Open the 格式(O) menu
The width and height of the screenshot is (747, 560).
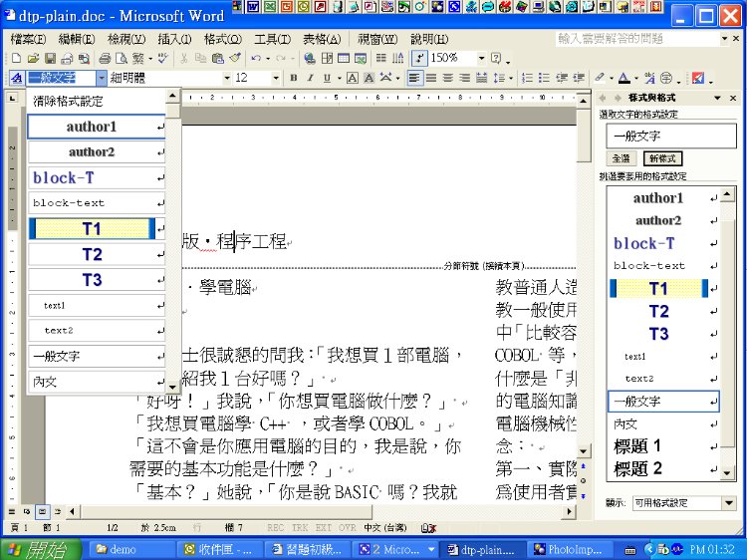222,39
